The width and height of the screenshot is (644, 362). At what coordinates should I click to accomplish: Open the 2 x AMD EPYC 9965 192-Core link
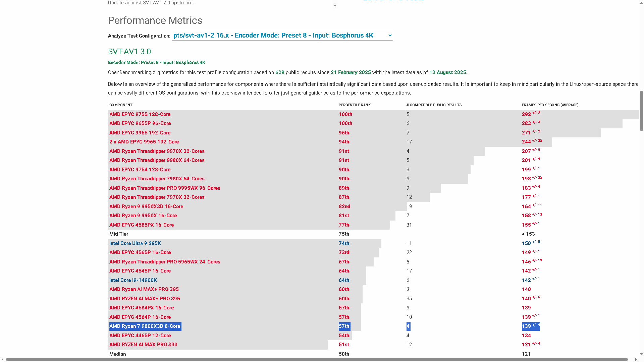(x=144, y=142)
